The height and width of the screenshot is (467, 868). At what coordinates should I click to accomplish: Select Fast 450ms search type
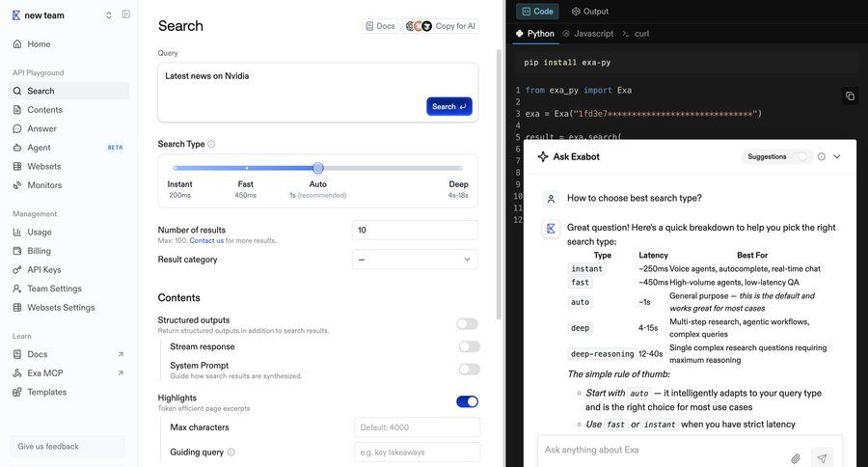[x=246, y=189]
